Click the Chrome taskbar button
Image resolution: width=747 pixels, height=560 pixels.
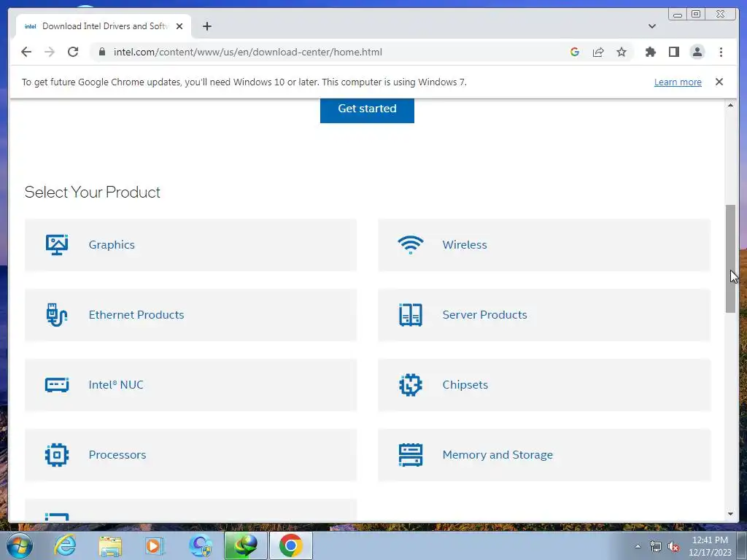291,545
